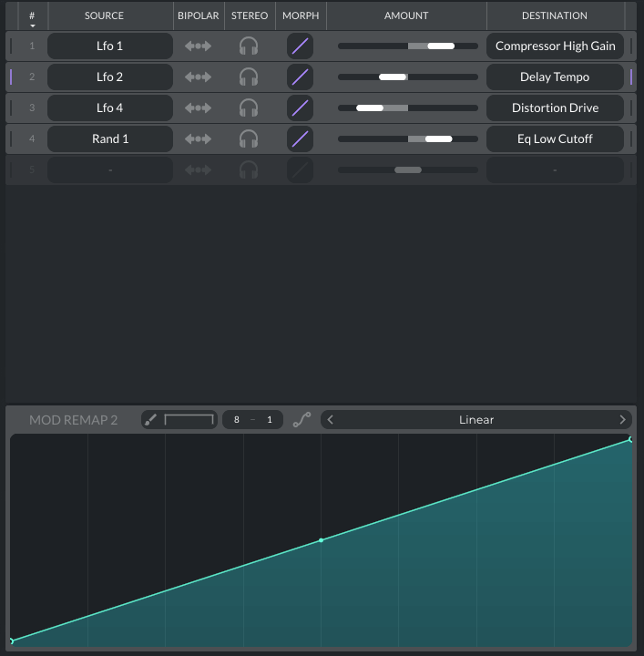Sort by the # column header

(x=32, y=16)
